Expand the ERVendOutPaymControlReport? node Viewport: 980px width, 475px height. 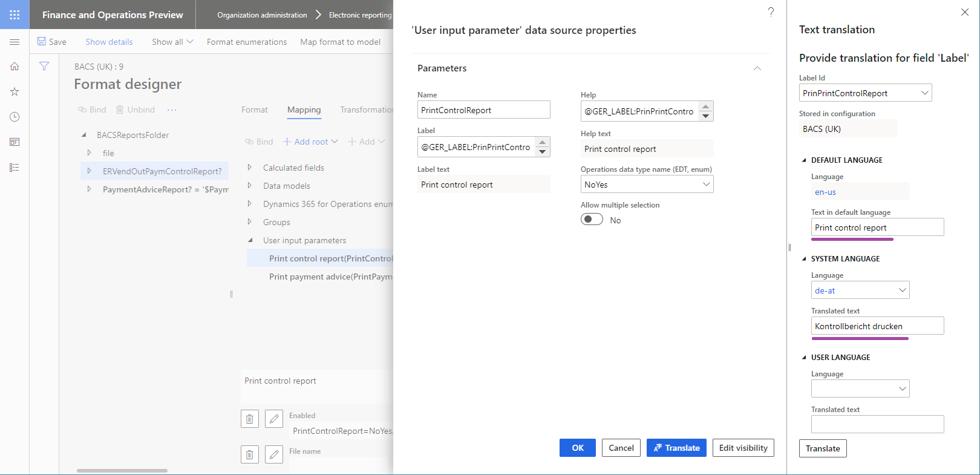tap(89, 171)
